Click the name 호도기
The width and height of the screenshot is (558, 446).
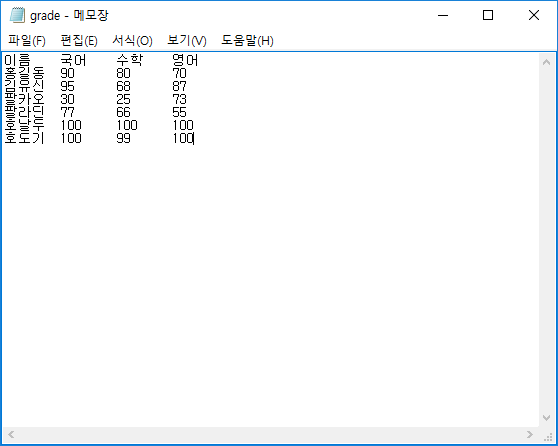24,138
